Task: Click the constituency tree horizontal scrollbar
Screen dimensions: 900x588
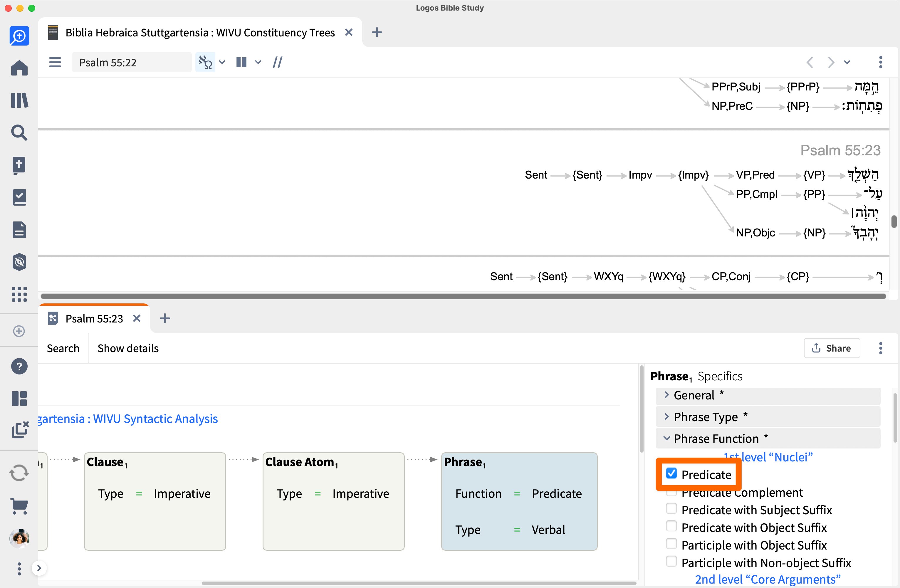Action: [463, 296]
